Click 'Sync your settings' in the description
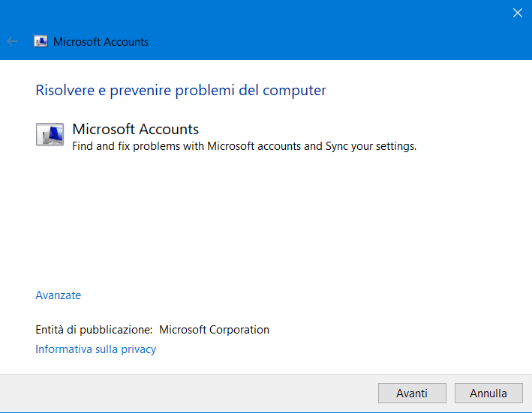This screenshot has width=532, height=413. click(x=370, y=146)
